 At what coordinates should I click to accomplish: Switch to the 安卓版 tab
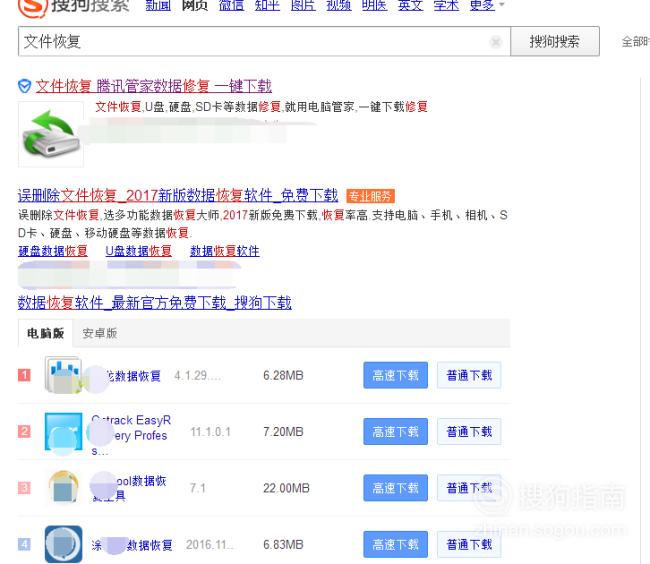[99, 333]
